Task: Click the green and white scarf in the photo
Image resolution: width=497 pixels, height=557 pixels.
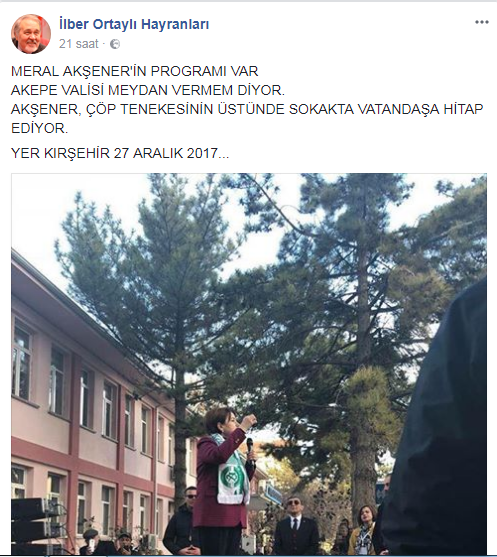Action: [231, 471]
